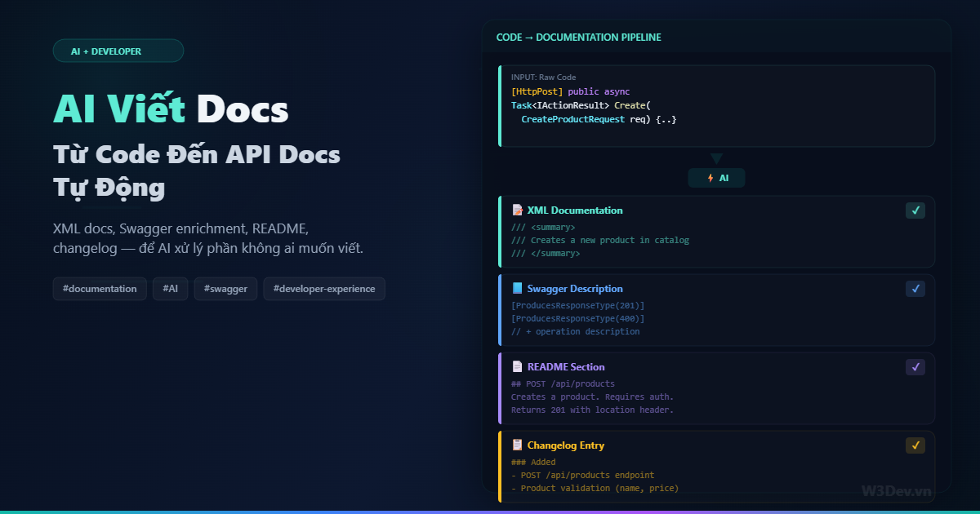Click the orange lightning bolt in the AI badge
This screenshot has width=980, height=514.
tap(710, 177)
